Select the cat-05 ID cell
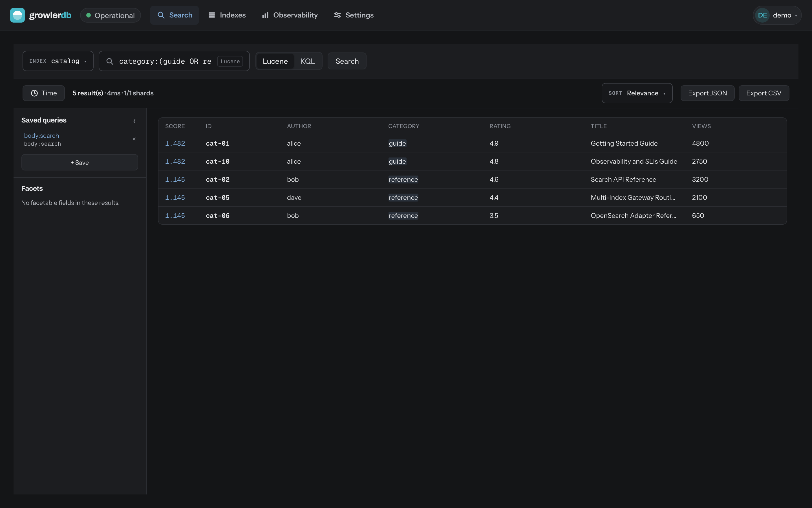The image size is (812, 508). [x=217, y=198]
